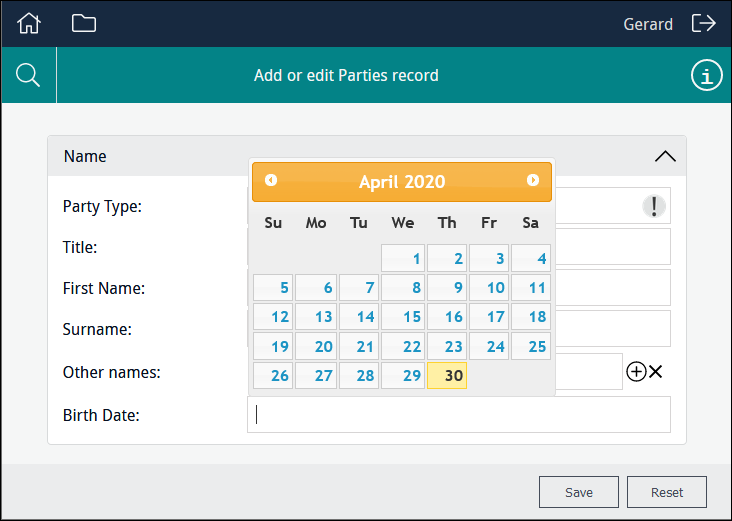This screenshot has width=732, height=521.
Task: Go to next month in calendar
Action: (533, 181)
